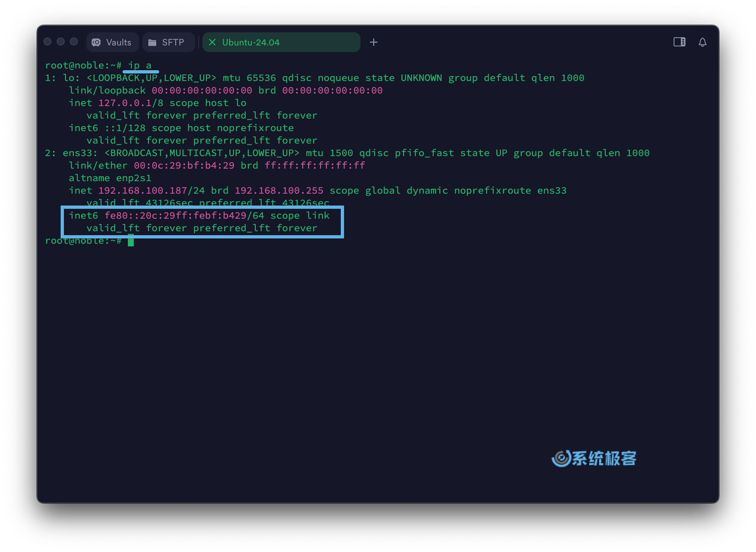Image resolution: width=756 pixels, height=552 pixels.
Task: Add a new tab with plus button
Action: click(373, 42)
